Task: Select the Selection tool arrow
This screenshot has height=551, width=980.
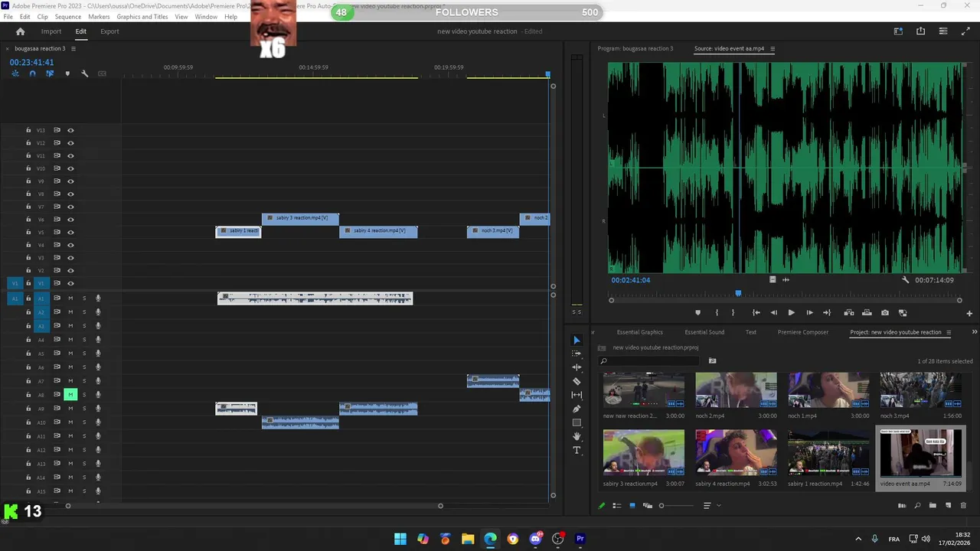Action: click(x=577, y=340)
